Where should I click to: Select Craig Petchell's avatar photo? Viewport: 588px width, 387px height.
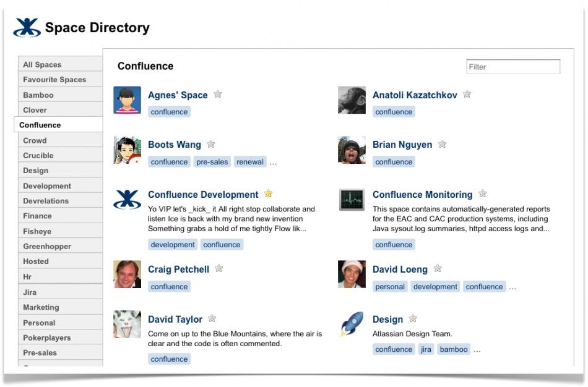coord(127,274)
